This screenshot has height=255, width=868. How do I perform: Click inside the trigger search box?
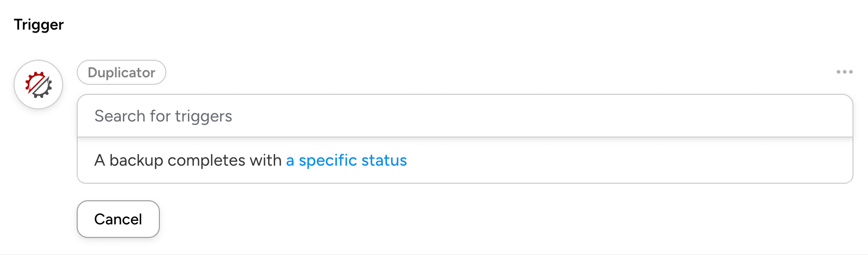pos(464,116)
